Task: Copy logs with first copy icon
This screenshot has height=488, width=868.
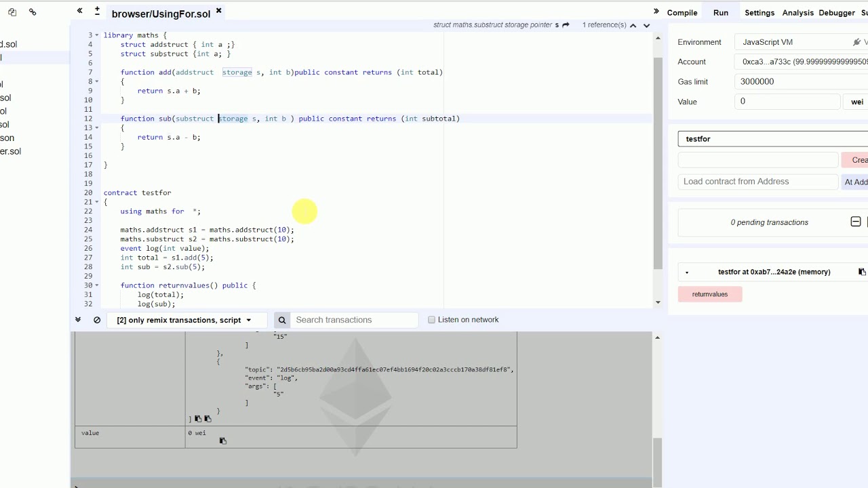Action: (198, 419)
